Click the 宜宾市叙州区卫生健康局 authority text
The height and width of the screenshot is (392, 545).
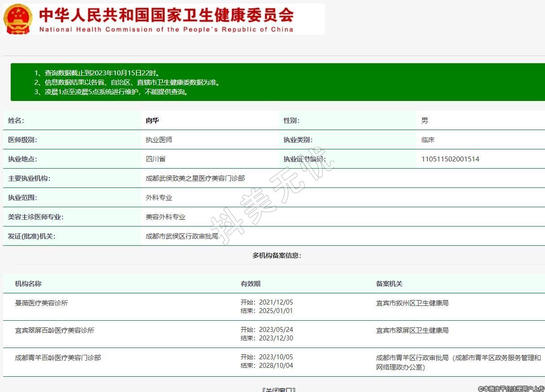coord(412,303)
